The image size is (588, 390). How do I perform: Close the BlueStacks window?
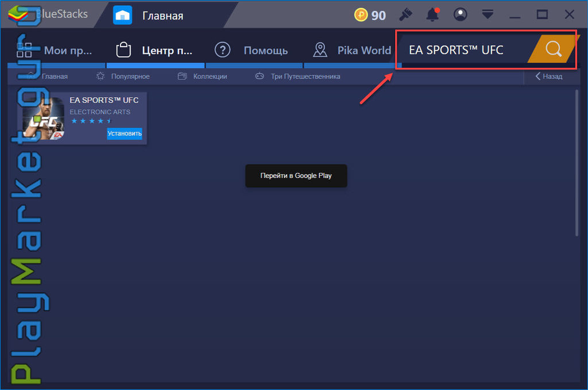tap(569, 14)
